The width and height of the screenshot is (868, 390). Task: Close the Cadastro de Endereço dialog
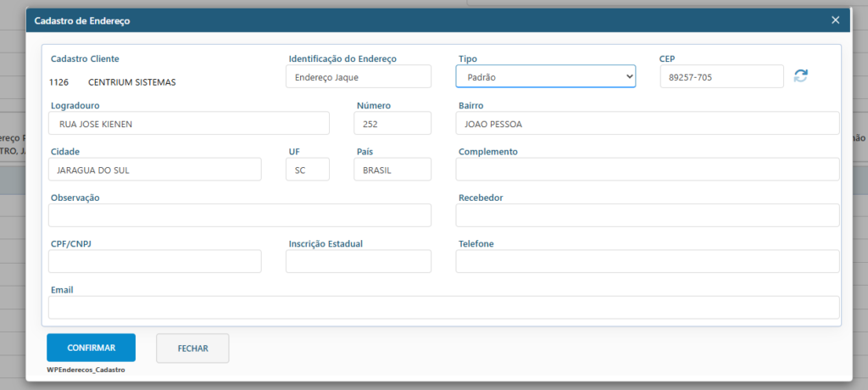pos(835,19)
